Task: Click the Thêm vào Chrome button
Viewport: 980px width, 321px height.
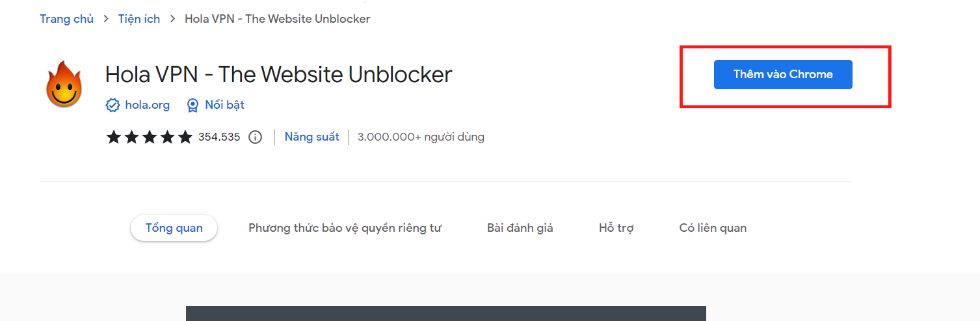Action: [x=783, y=74]
